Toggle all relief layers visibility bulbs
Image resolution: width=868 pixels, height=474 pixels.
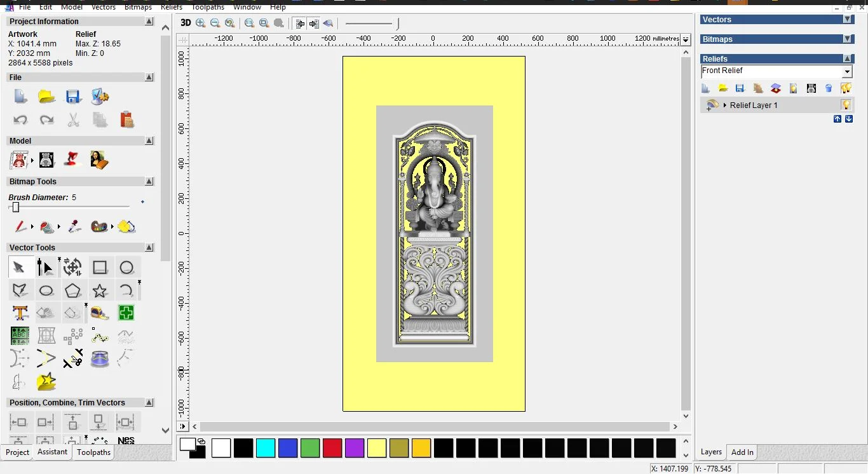[x=846, y=88]
